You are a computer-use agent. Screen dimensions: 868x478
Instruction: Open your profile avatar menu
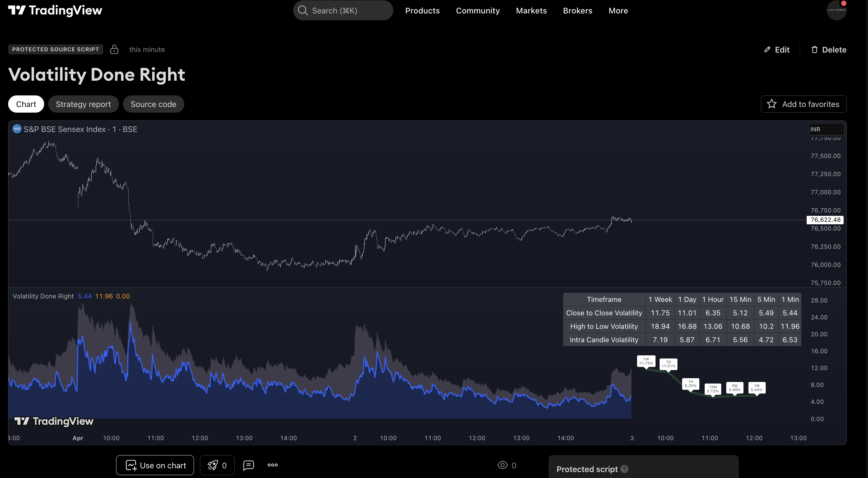837,10
